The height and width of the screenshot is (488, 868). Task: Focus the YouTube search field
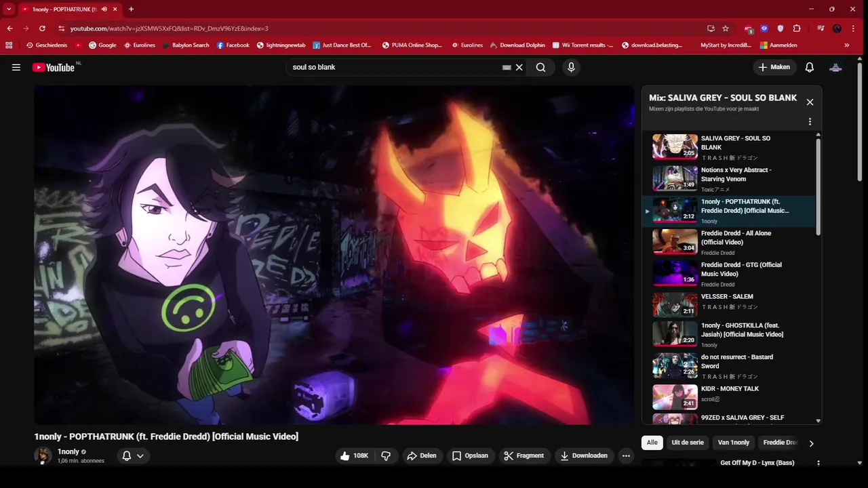[393, 67]
